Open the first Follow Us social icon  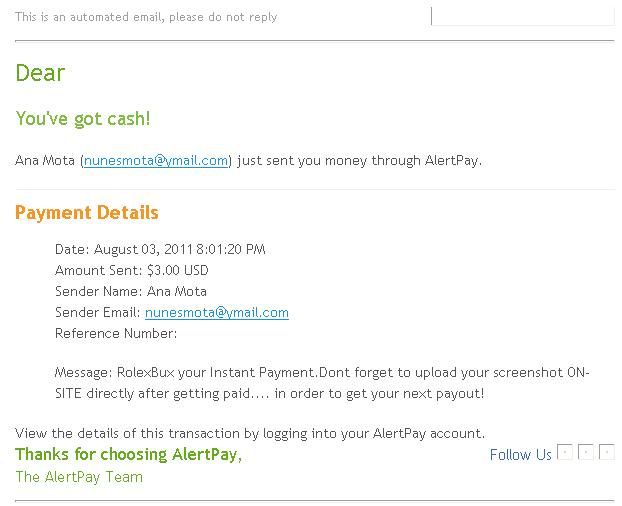[x=565, y=452]
